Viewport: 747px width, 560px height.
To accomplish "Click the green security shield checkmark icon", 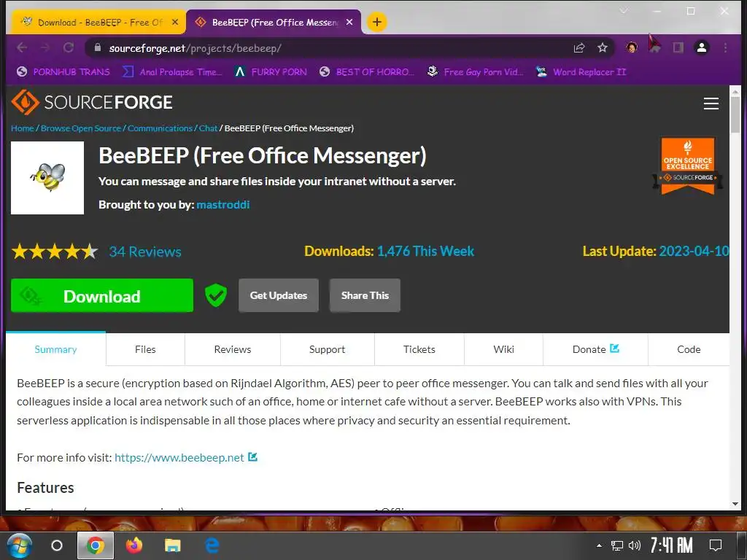I will coord(216,295).
